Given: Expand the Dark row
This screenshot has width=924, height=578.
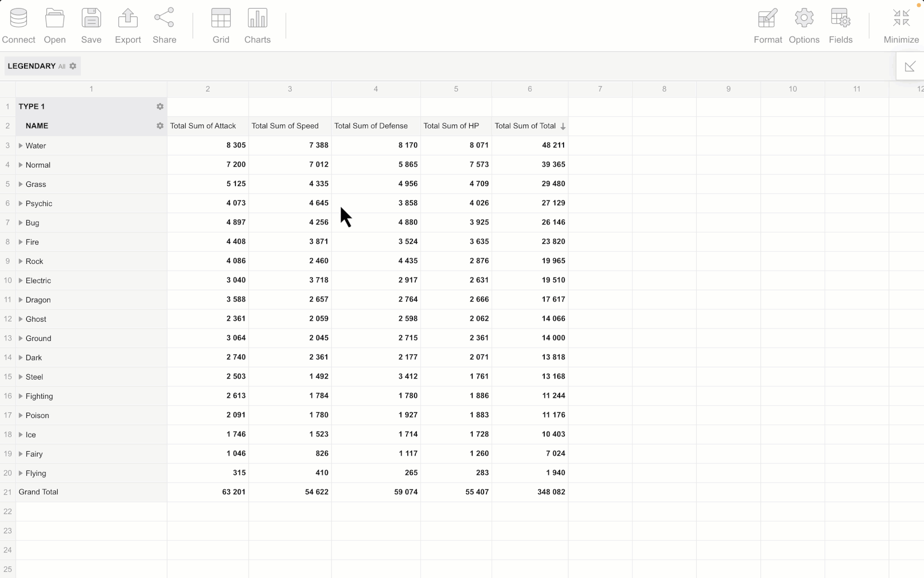Looking at the screenshot, I should point(21,357).
